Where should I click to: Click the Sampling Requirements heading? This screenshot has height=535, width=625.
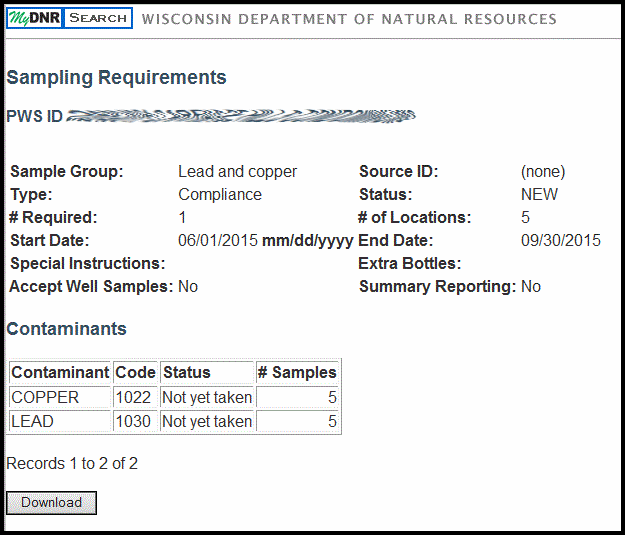click(116, 78)
